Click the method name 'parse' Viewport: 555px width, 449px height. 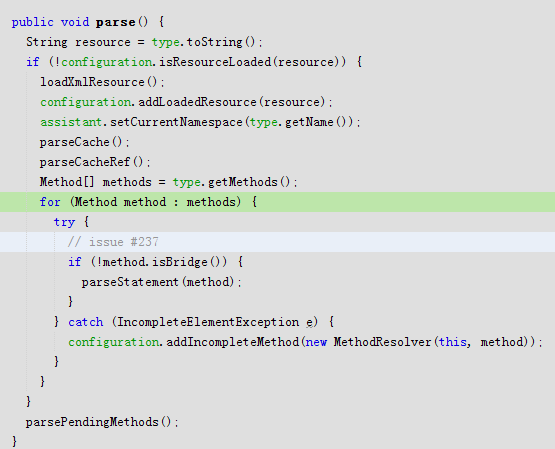[115, 22]
